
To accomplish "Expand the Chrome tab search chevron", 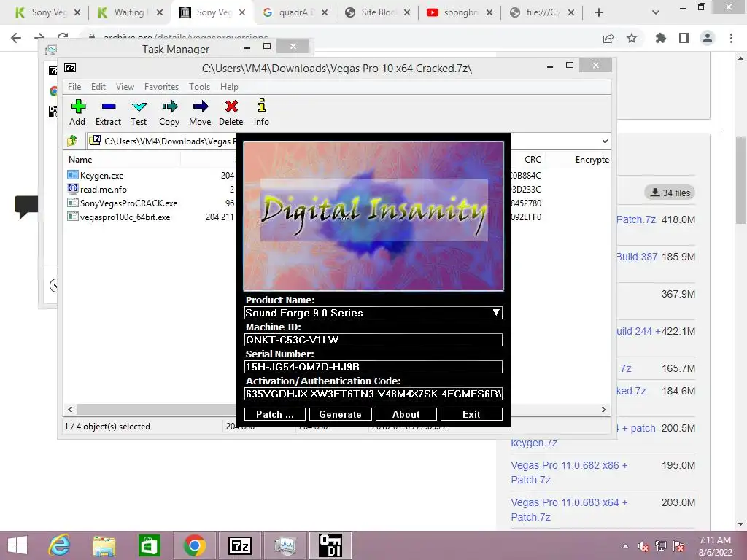I will point(656,12).
